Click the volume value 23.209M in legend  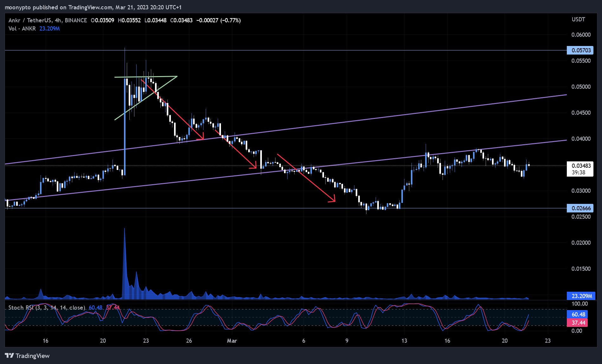tap(49, 29)
